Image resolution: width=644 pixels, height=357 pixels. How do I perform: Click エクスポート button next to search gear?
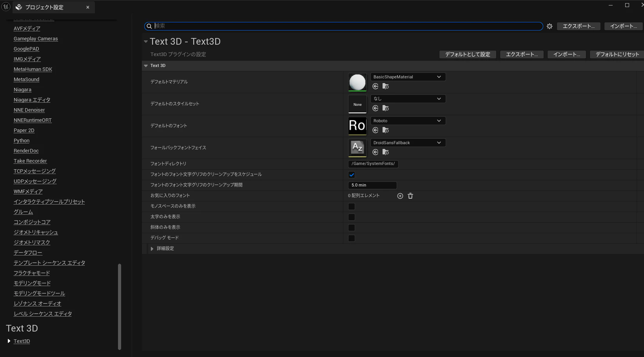pos(579,26)
